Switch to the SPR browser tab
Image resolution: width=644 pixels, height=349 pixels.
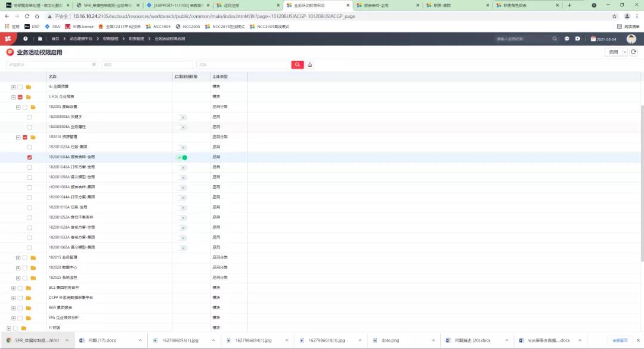point(107,5)
